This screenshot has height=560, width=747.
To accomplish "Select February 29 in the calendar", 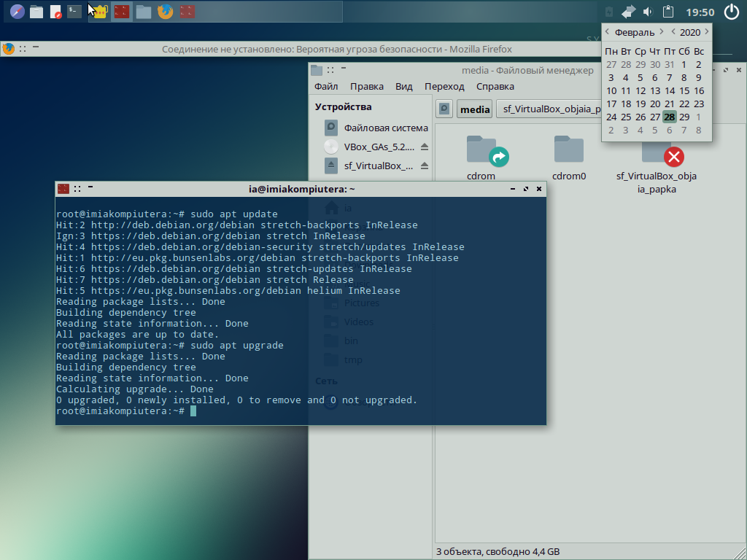I will 684,117.
